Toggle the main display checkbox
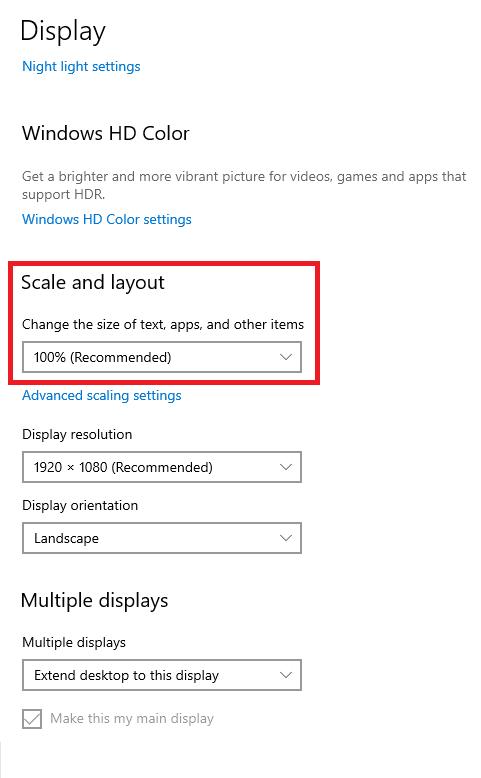 point(32,718)
